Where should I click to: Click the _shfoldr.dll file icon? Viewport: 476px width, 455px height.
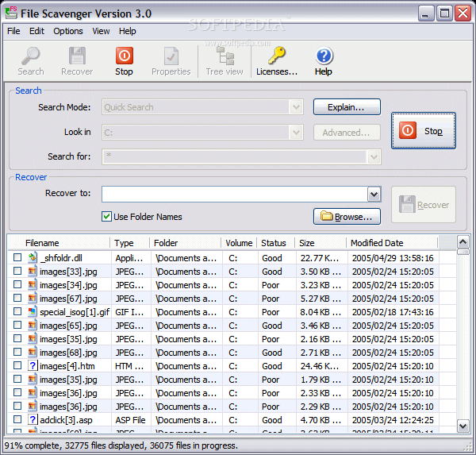pos(33,258)
